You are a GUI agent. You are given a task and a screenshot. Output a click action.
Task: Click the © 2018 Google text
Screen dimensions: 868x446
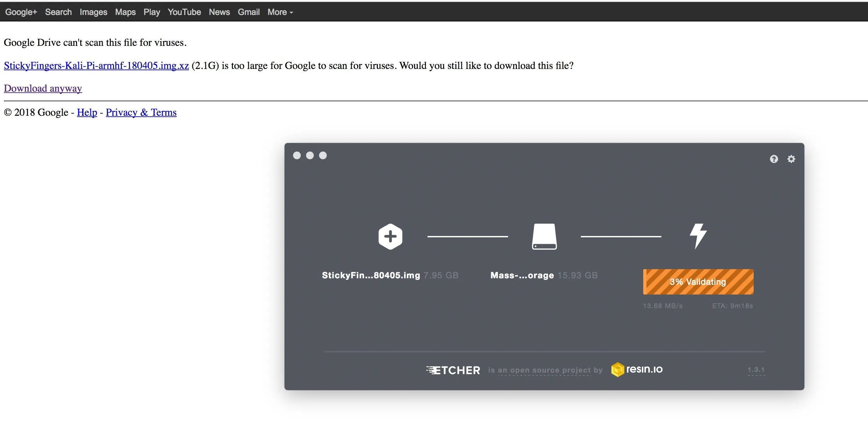click(x=36, y=112)
